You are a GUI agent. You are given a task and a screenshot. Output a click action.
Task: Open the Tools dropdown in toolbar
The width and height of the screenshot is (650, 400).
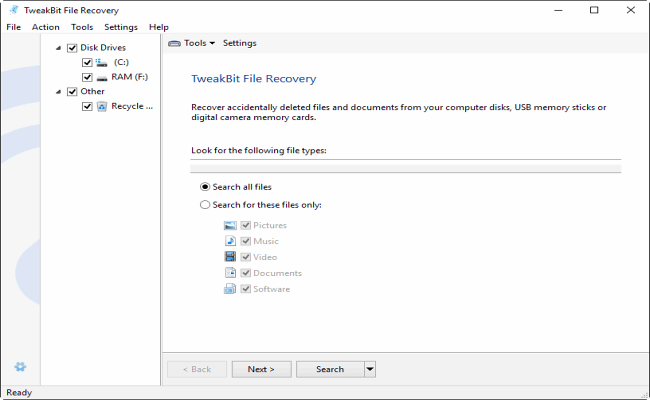click(x=199, y=43)
